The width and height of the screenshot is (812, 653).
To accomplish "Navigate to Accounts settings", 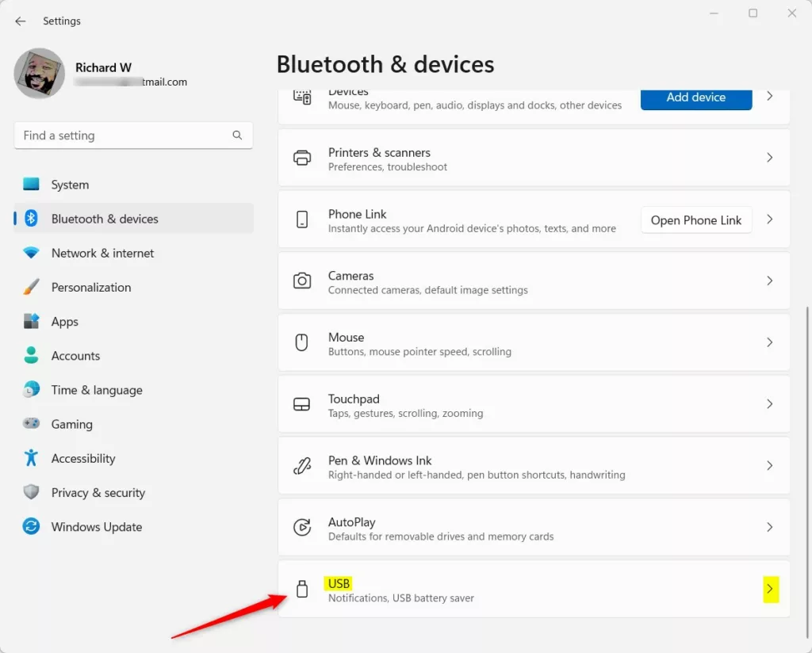I will (x=133, y=356).
